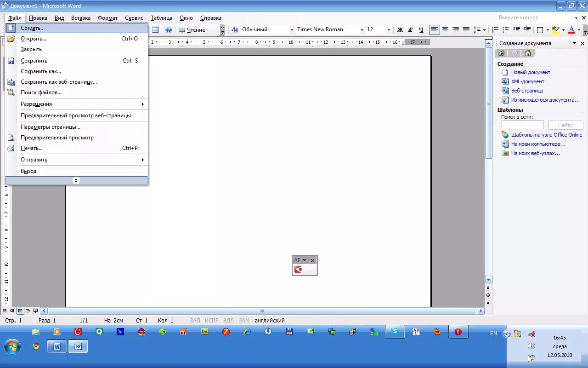
Task: Switch to Normal view icon
Action: click(5, 311)
